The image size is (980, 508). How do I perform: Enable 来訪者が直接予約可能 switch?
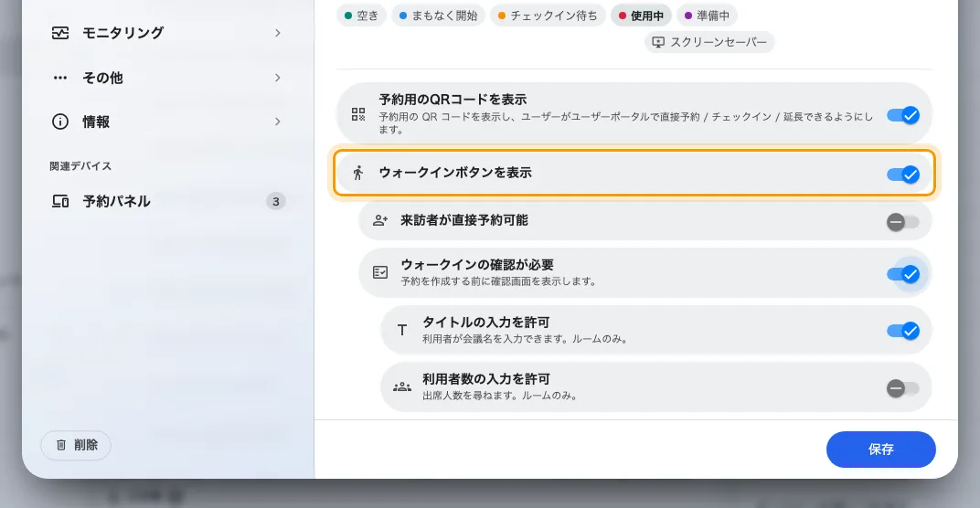pyautogui.click(x=903, y=222)
